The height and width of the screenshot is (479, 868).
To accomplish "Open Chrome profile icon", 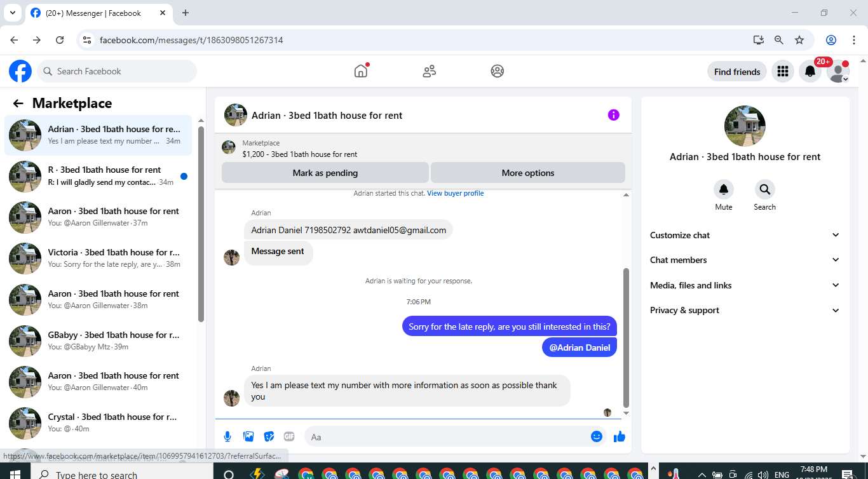I will 831,40.
